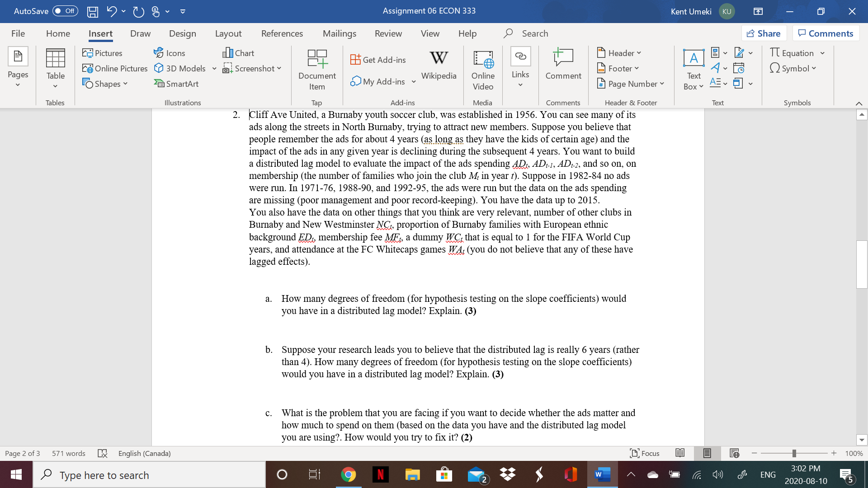This screenshot has width=868, height=488.
Task: Switch to Web Layout view
Action: (733, 453)
